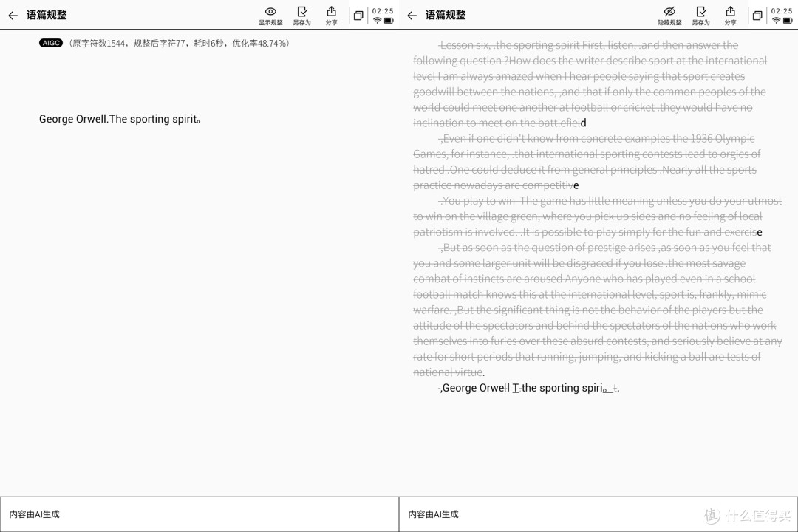Open multi-window icon in left status bar
Screen dimensions: 798x532
[358, 16]
